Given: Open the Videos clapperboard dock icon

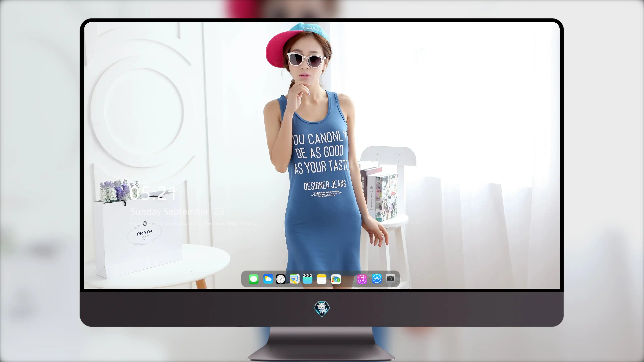Looking at the screenshot, I should (308, 279).
